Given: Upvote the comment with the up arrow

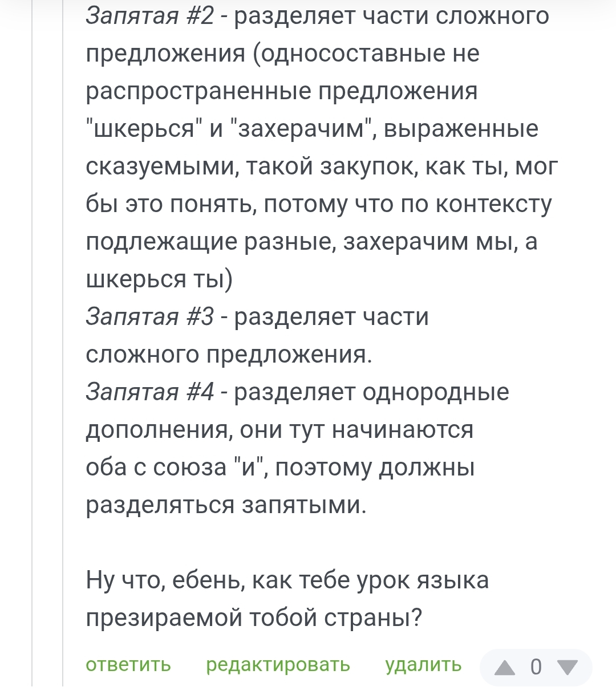Looking at the screenshot, I should 505,666.
